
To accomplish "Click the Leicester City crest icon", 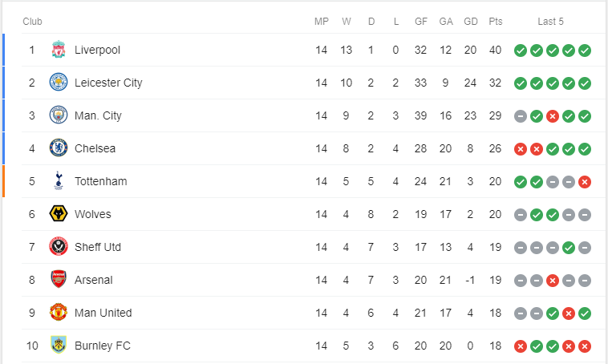I will [58, 83].
